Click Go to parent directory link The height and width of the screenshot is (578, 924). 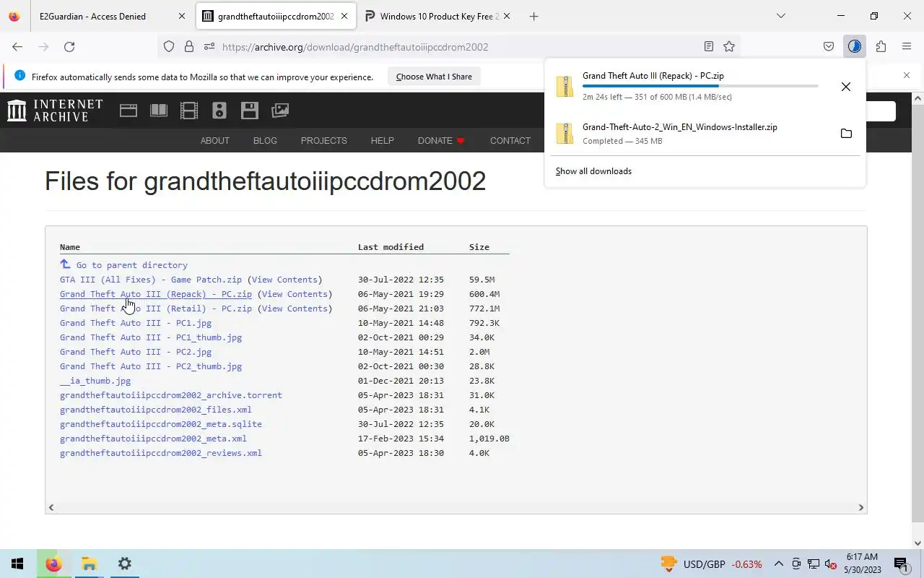click(132, 265)
